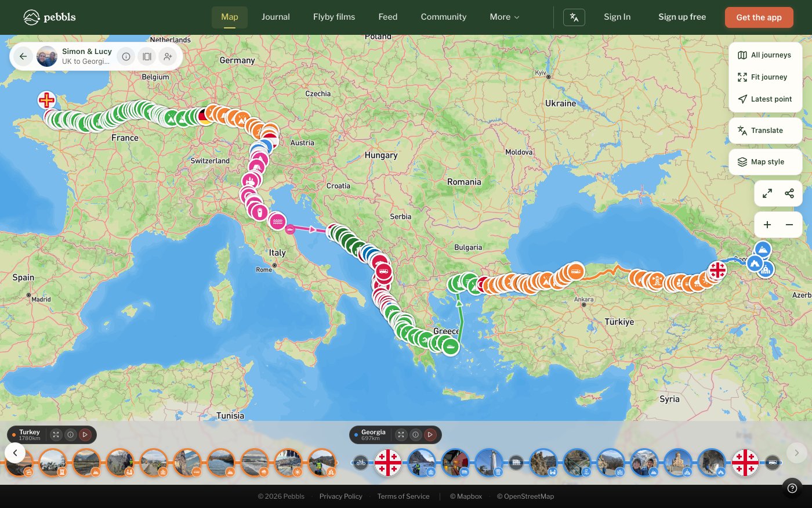Open Map style options
The width and height of the screenshot is (812, 508).
point(766,162)
